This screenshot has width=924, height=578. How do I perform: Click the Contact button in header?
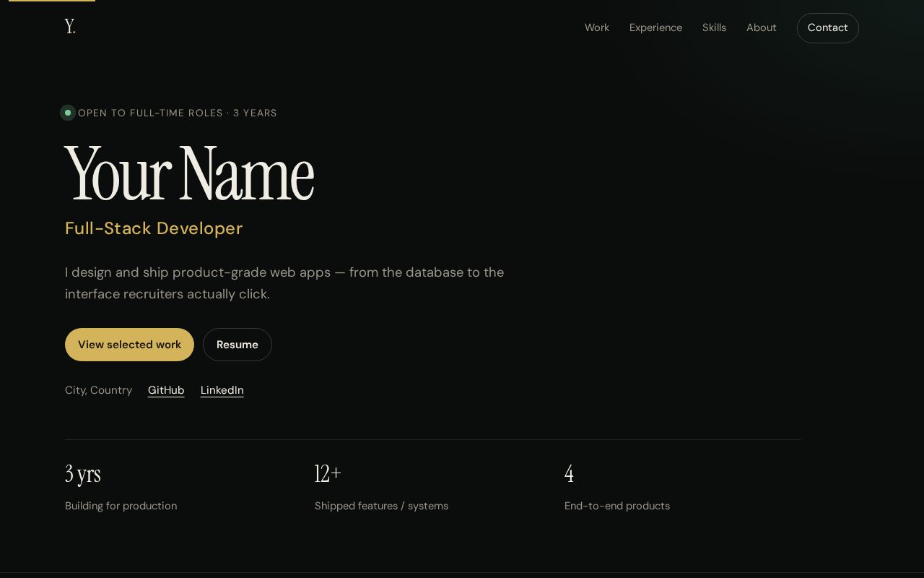tap(828, 28)
